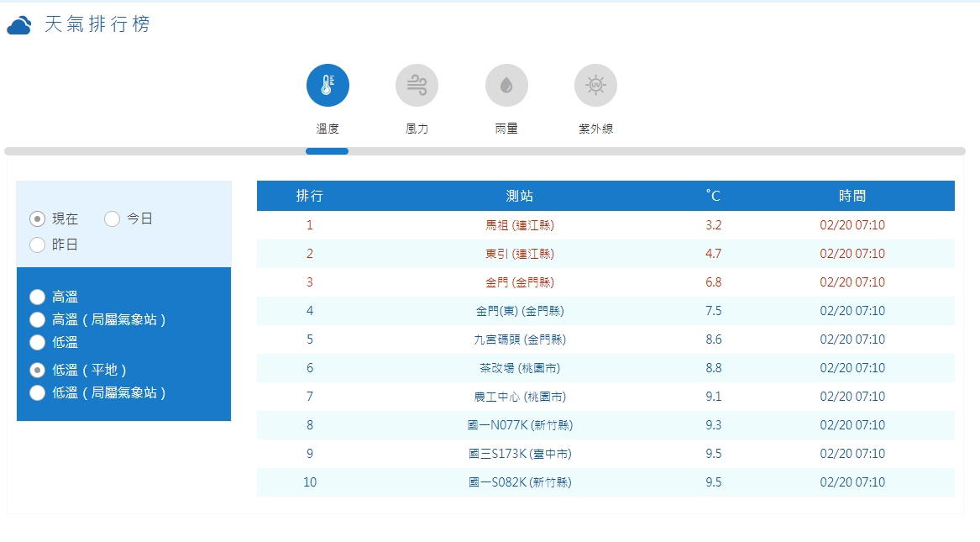980x542 pixels.
Task: Click the 天氣排行榜 page title
Action: tap(97, 24)
